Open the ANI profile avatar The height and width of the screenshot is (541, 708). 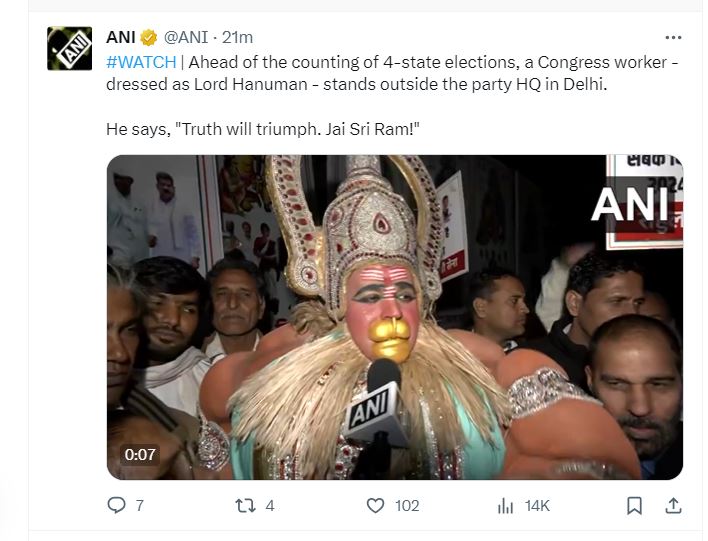(x=69, y=47)
